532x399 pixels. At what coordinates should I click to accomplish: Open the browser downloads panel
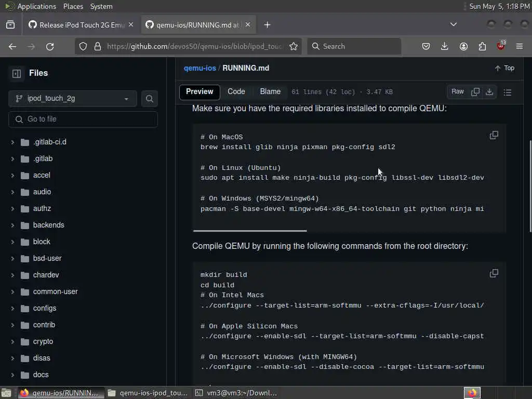point(445,46)
